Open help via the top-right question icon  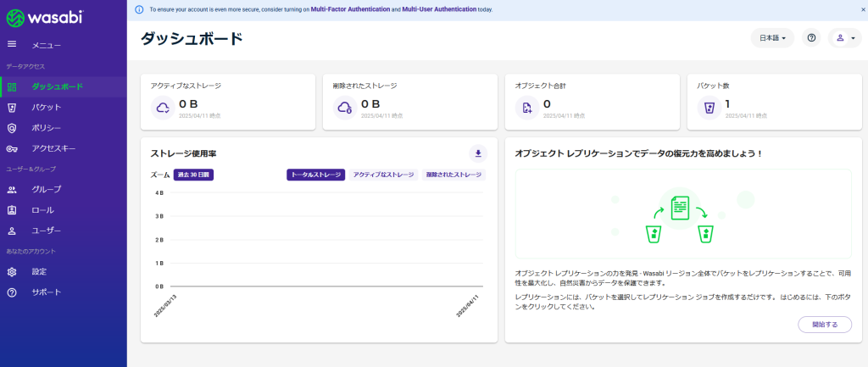pos(811,37)
